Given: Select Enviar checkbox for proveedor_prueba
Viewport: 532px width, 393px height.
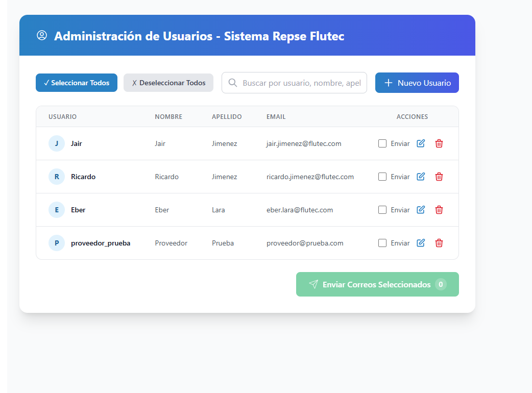Looking at the screenshot, I should (382, 243).
